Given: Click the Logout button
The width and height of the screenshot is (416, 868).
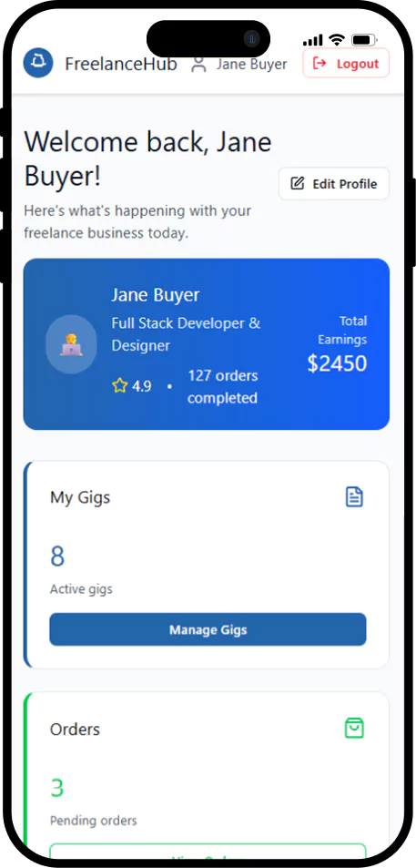Looking at the screenshot, I should (x=346, y=63).
